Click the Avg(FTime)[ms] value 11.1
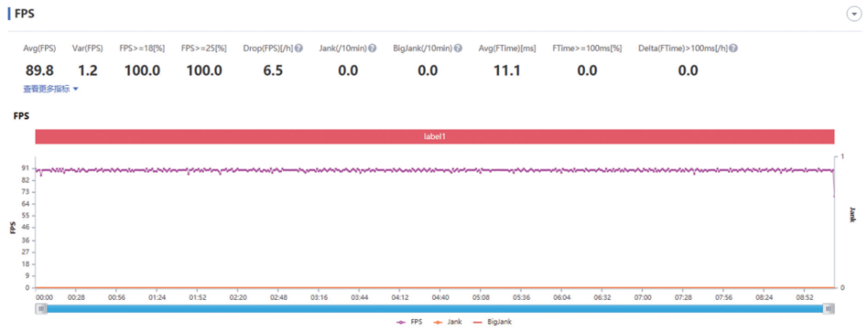 507,70
